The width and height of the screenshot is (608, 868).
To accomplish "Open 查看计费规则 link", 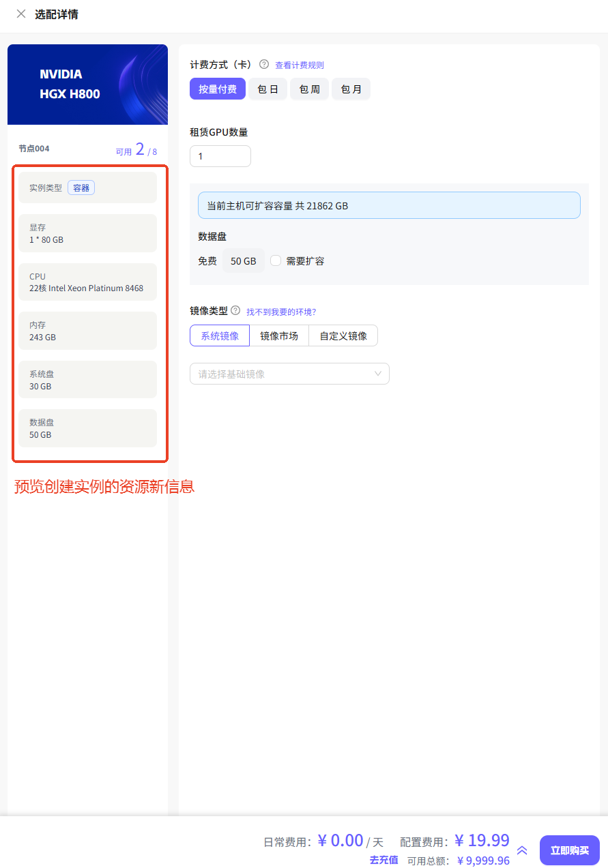I will (300, 65).
